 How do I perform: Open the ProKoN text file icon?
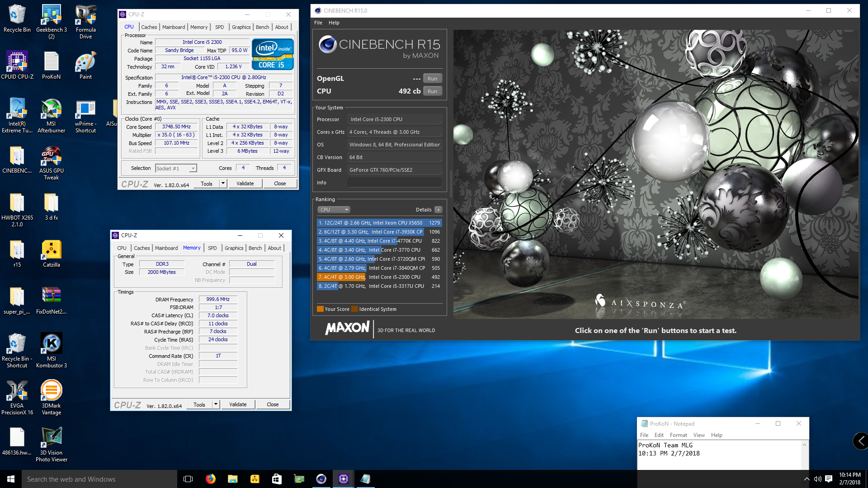coord(51,66)
